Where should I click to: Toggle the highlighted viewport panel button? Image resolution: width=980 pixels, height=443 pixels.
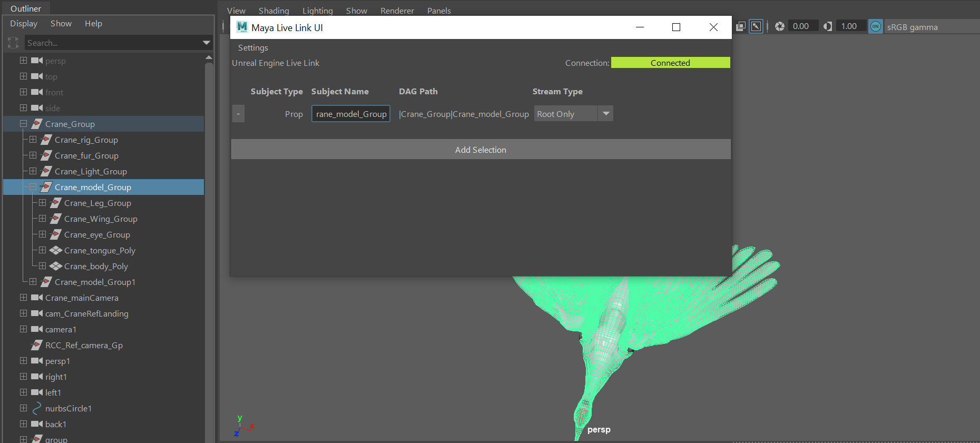(756, 26)
